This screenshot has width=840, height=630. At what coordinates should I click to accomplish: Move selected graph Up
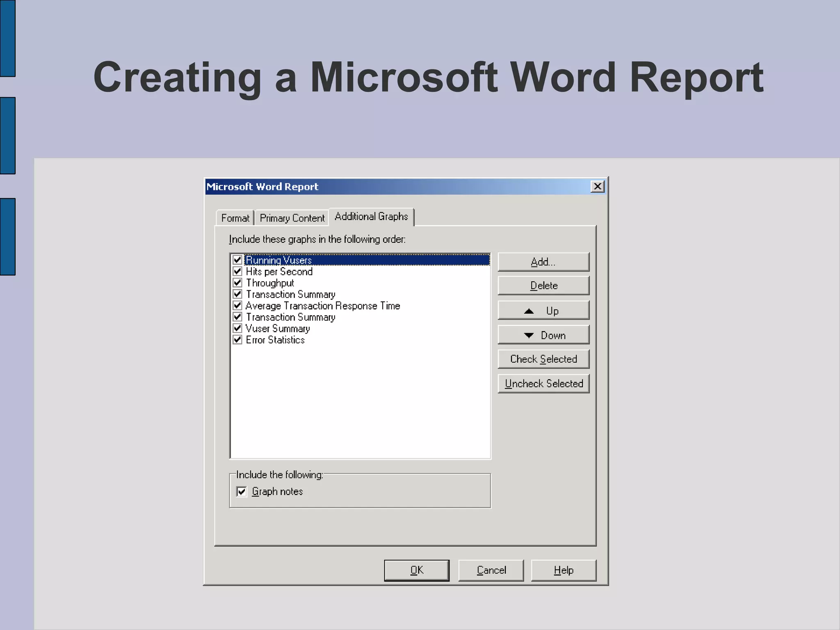[x=543, y=310]
